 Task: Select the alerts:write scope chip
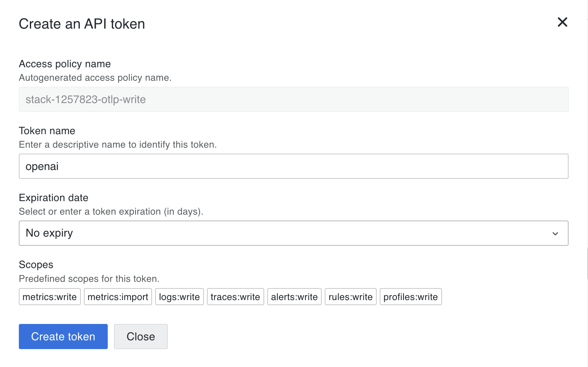294,296
